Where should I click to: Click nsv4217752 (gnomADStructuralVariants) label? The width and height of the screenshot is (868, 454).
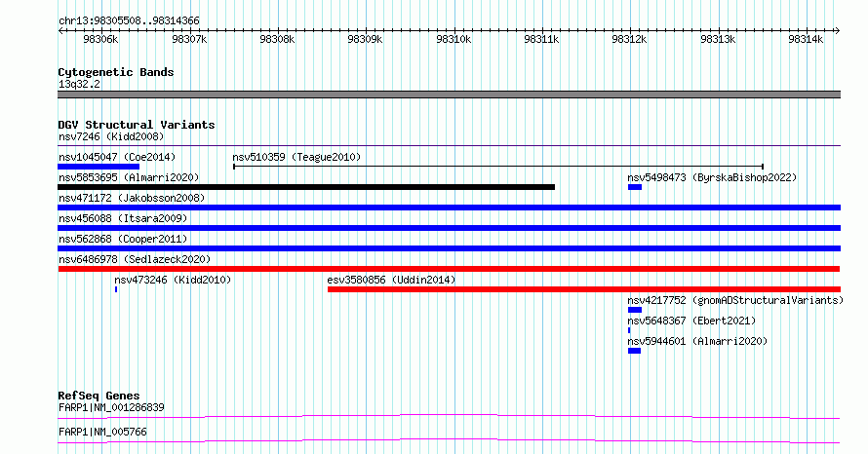click(735, 300)
